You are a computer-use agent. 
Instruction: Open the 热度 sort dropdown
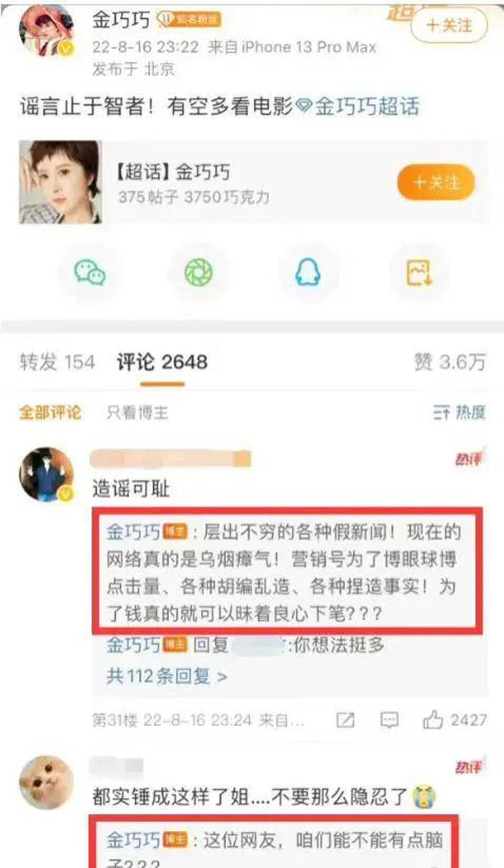459,413
